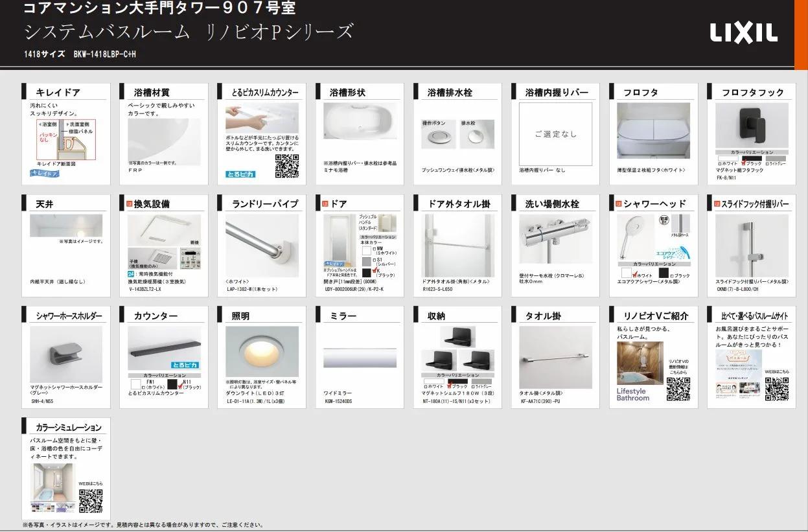Click model number KF-AA71C(390)-PU
The image size is (808, 532).
pos(541,401)
